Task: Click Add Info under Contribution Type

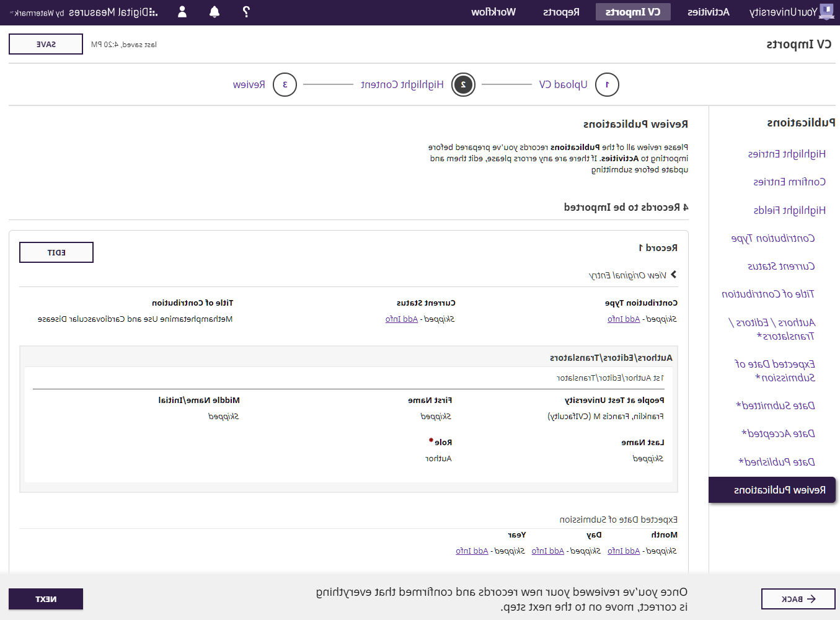Action: [624, 319]
